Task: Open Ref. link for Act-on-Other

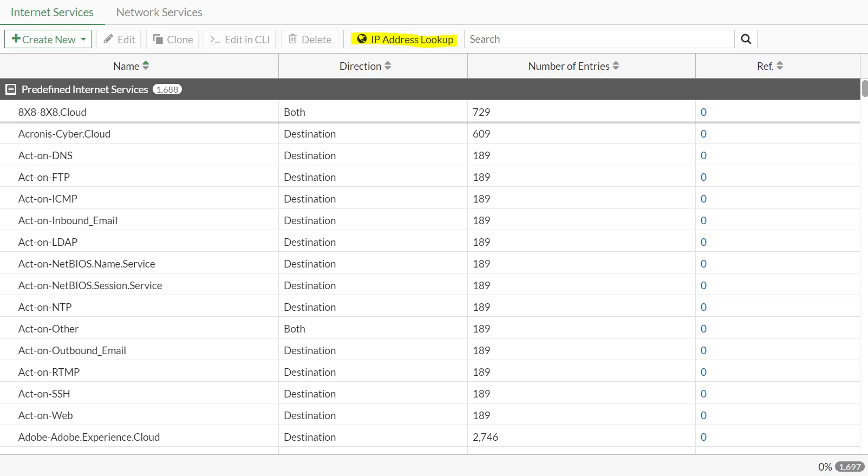Action: click(x=703, y=329)
